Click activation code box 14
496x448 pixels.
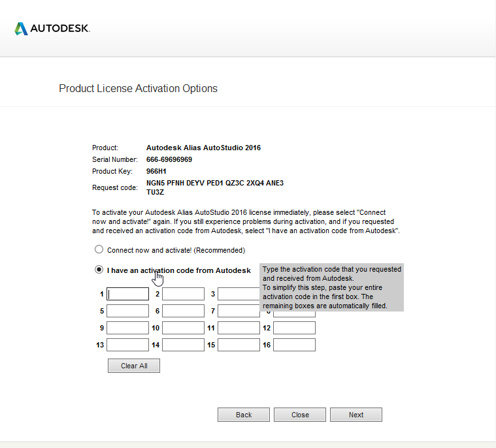(x=183, y=345)
